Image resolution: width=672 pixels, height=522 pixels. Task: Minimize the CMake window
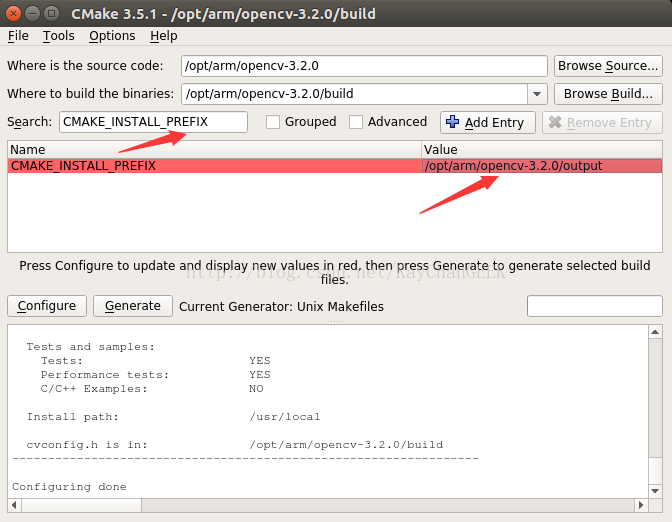click(x=33, y=14)
